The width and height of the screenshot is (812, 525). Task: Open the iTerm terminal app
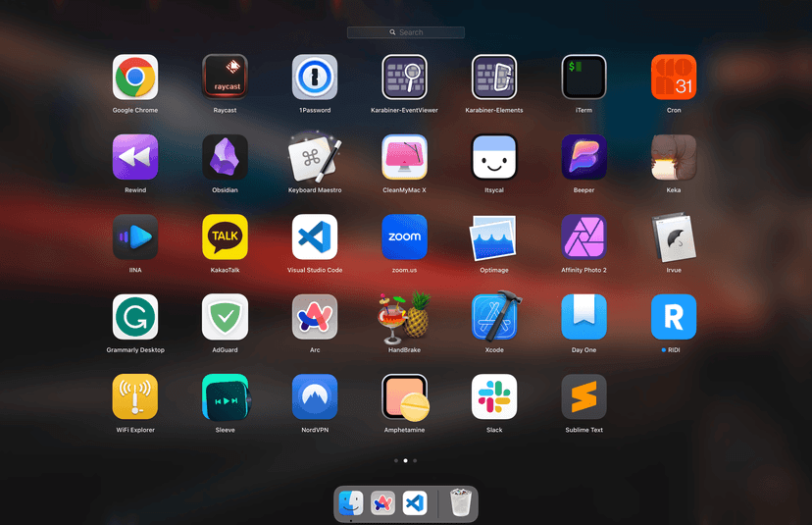pos(584,78)
